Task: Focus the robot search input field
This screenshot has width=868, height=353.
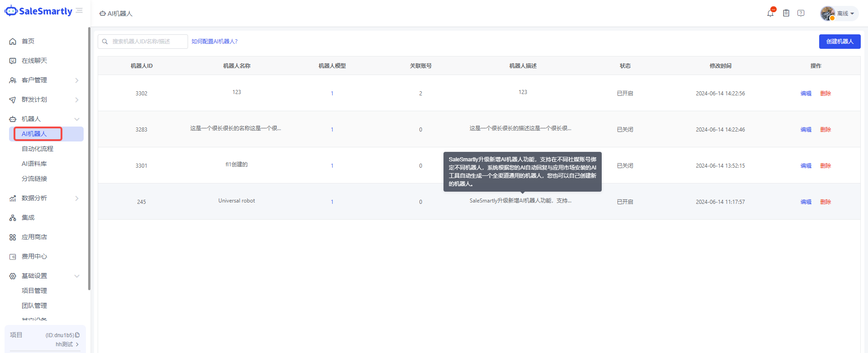Action: (x=147, y=42)
